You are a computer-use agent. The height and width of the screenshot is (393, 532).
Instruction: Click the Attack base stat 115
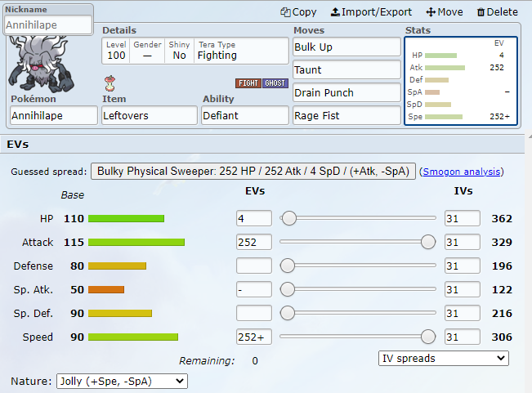[74, 242]
